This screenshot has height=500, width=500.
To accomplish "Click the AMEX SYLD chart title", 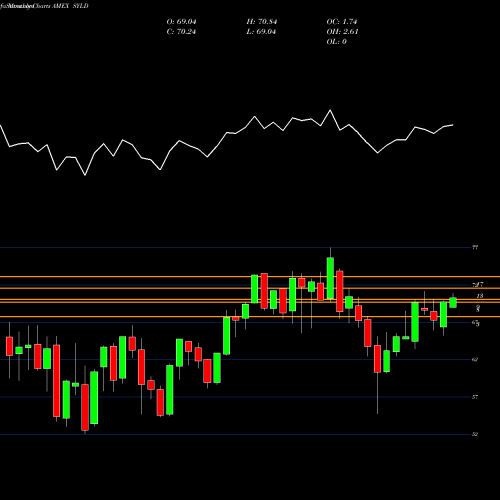I will (x=70, y=6).
